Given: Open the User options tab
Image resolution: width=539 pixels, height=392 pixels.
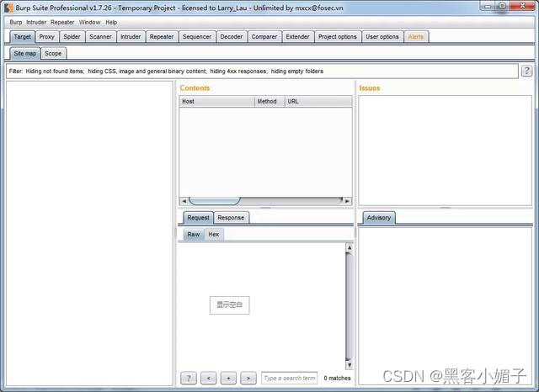Looking at the screenshot, I should coord(382,37).
